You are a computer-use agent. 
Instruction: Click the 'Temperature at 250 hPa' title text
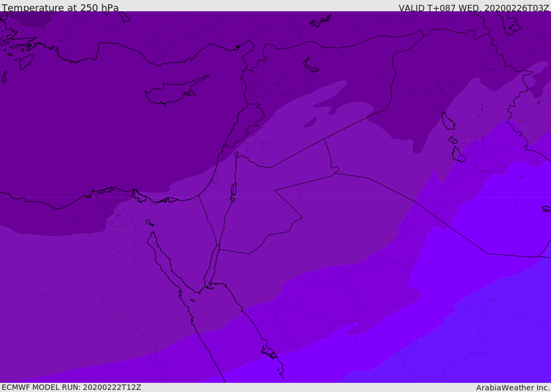coord(60,8)
